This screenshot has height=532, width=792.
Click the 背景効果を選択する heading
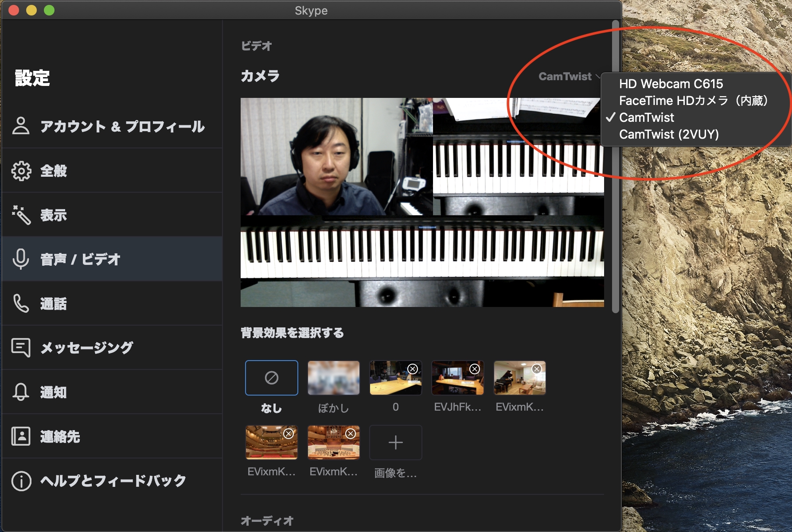[292, 333]
